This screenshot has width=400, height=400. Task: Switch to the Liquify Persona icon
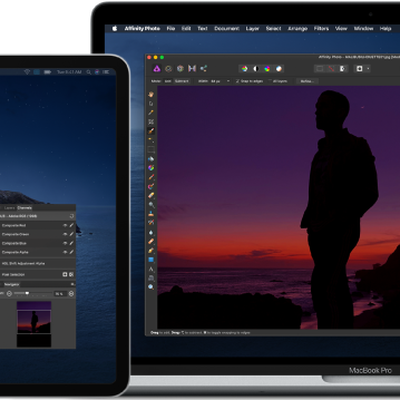pyautogui.click(x=169, y=69)
